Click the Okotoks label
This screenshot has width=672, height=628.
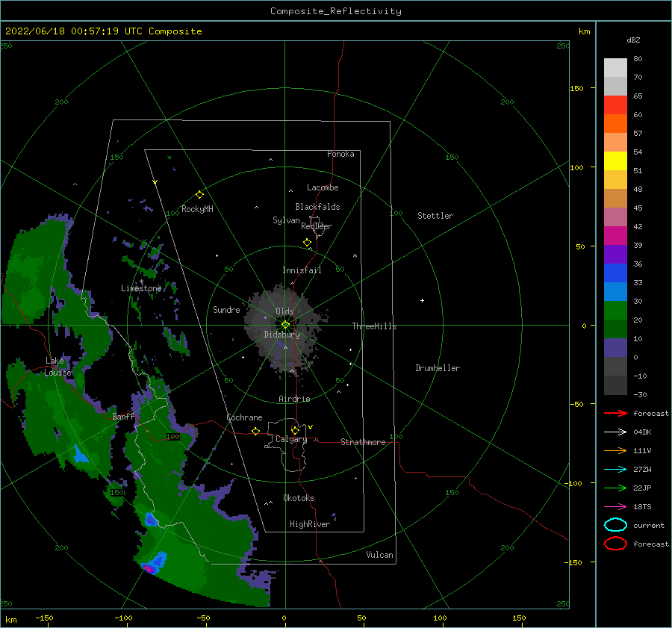point(299,497)
